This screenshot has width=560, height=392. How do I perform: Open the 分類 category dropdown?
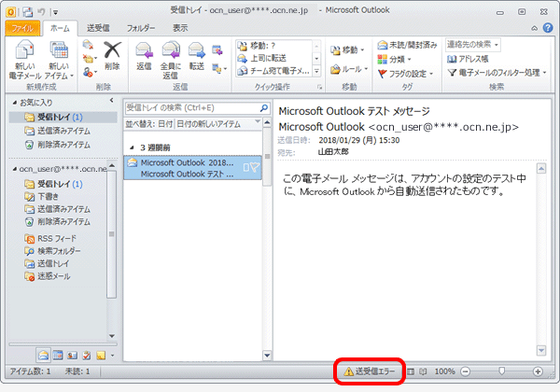(394, 59)
